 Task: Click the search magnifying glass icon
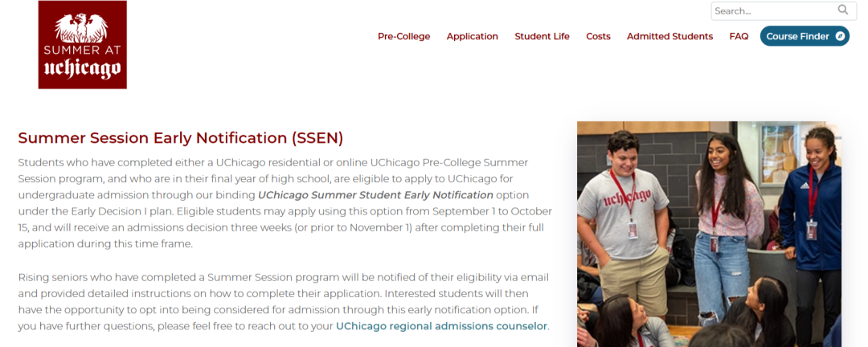pos(843,10)
